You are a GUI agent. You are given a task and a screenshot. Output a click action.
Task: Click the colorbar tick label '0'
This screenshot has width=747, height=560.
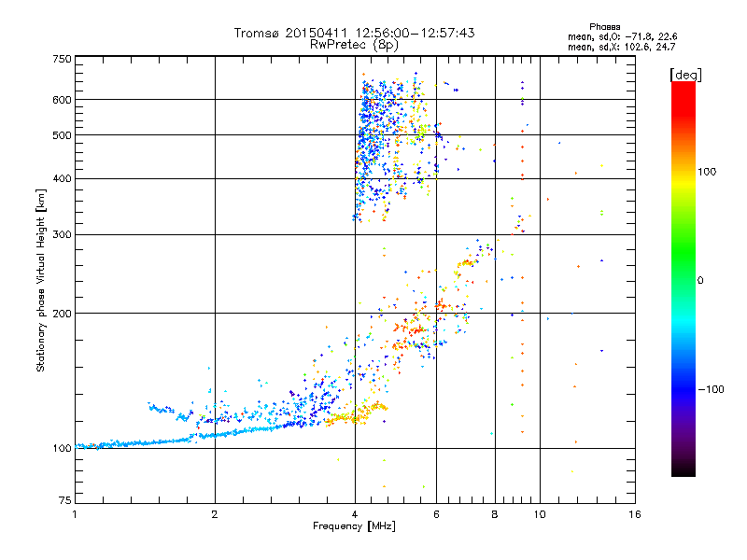click(x=700, y=281)
